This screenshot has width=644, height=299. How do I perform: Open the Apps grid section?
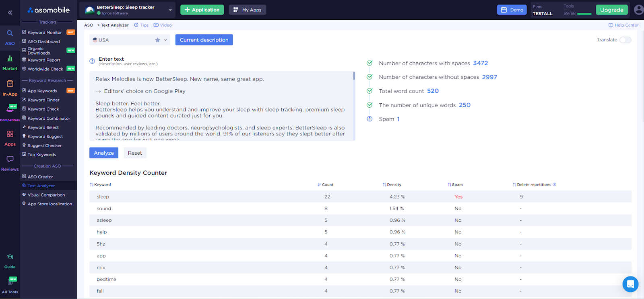[x=10, y=138]
